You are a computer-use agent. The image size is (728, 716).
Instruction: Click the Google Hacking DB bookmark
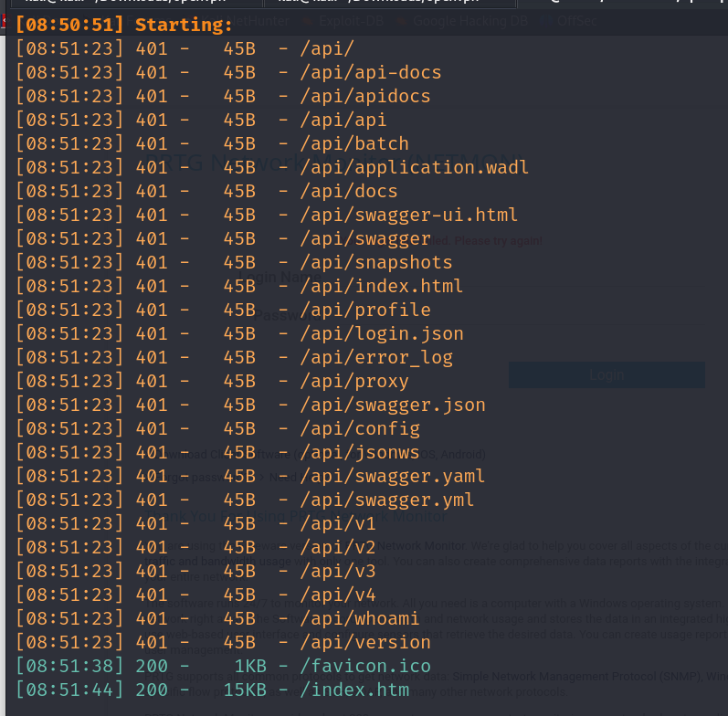click(x=472, y=20)
